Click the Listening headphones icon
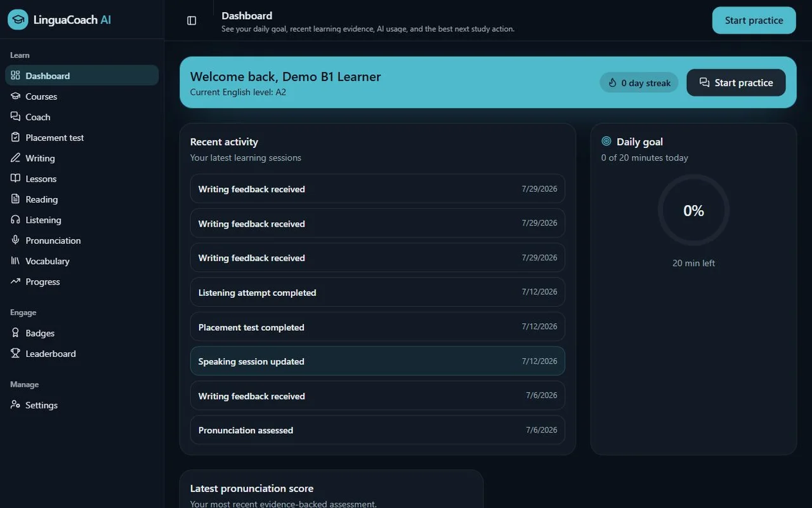The image size is (812, 508). coord(15,220)
